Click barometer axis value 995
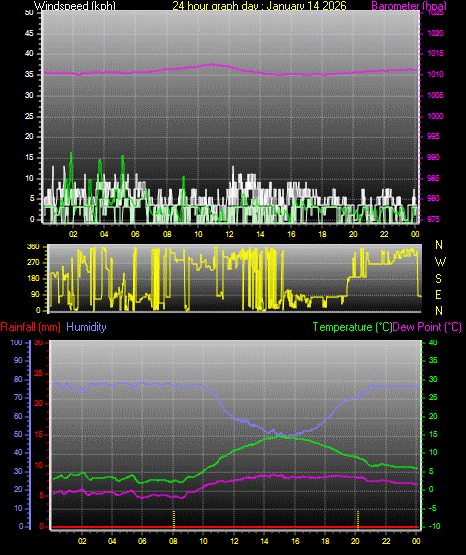466x555 pixels. 433,136
